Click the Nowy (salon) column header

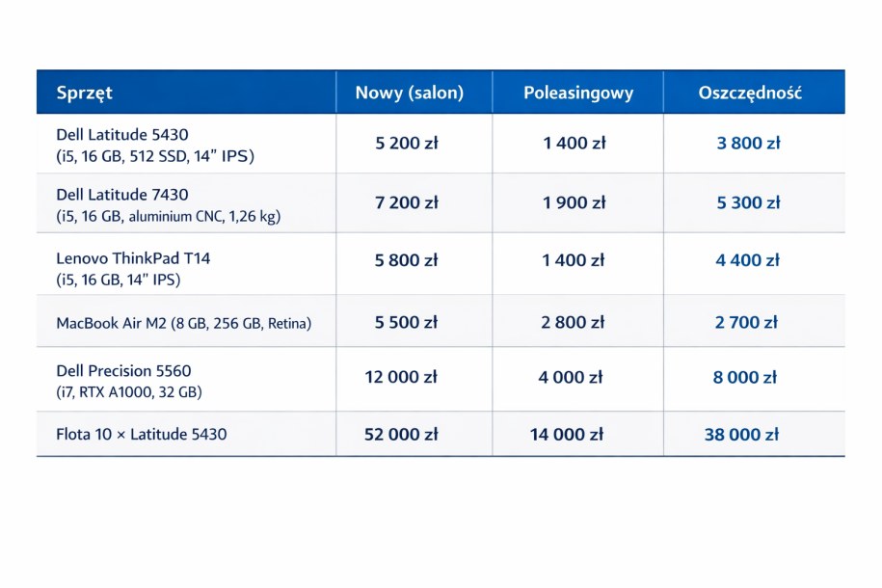(x=409, y=93)
